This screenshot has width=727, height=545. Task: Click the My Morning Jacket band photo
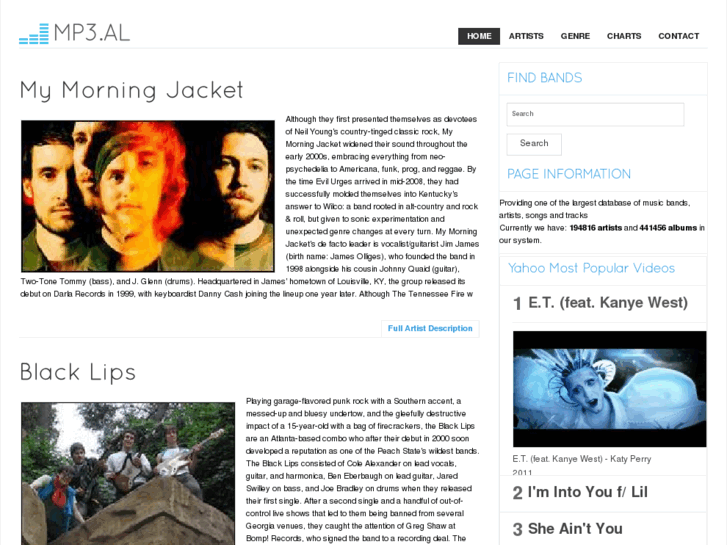pyautogui.click(x=148, y=196)
